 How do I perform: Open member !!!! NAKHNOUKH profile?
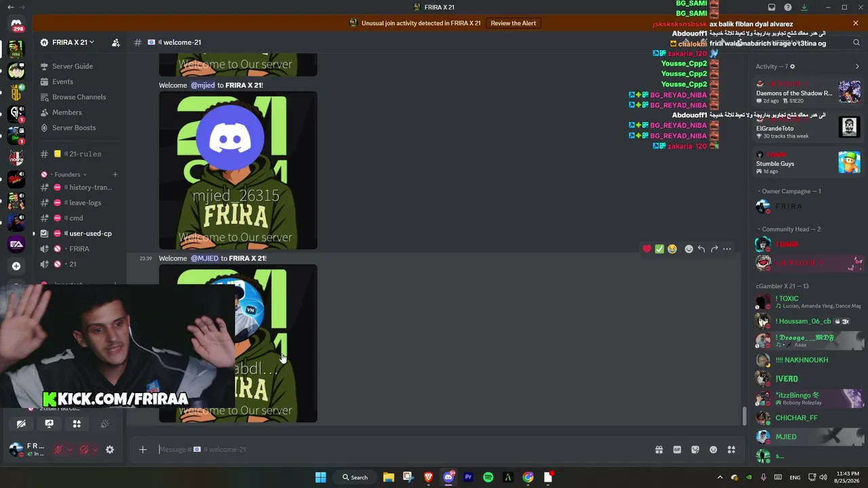(x=808, y=360)
